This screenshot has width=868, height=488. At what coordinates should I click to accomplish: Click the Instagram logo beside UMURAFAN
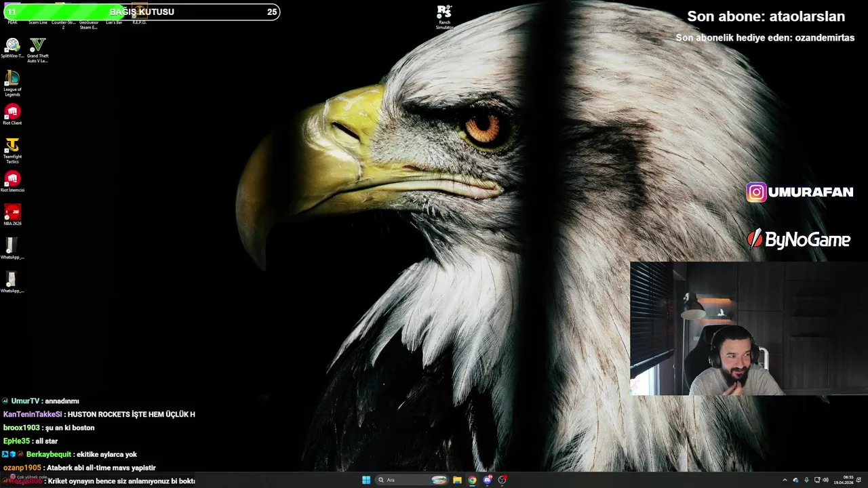click(x=756, y=192)
